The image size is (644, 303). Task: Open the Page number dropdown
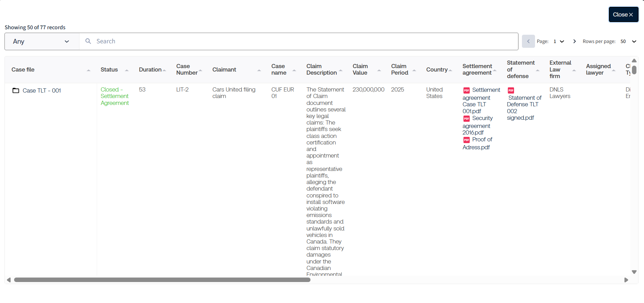point(559,41)
